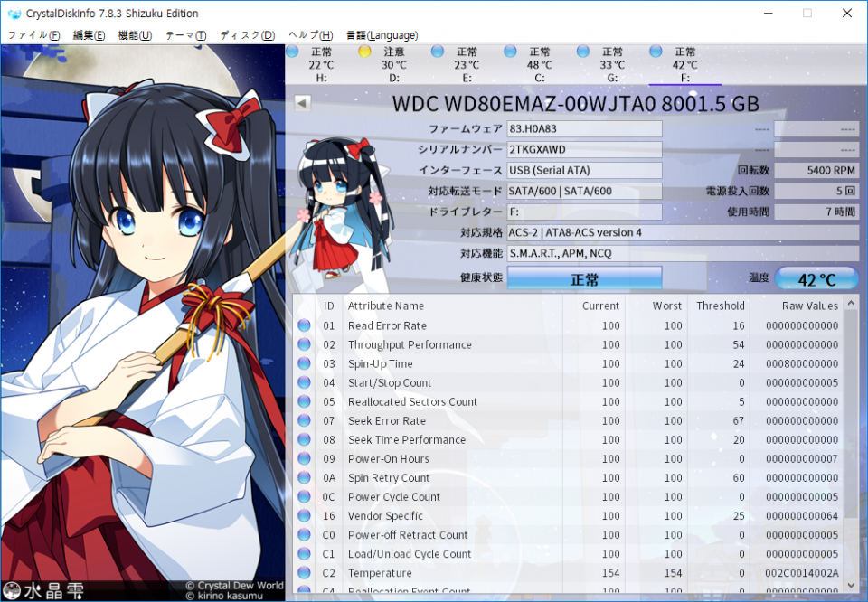Click the drive letter field F:
Screen dimensions: 868x602
pos(585,212)
